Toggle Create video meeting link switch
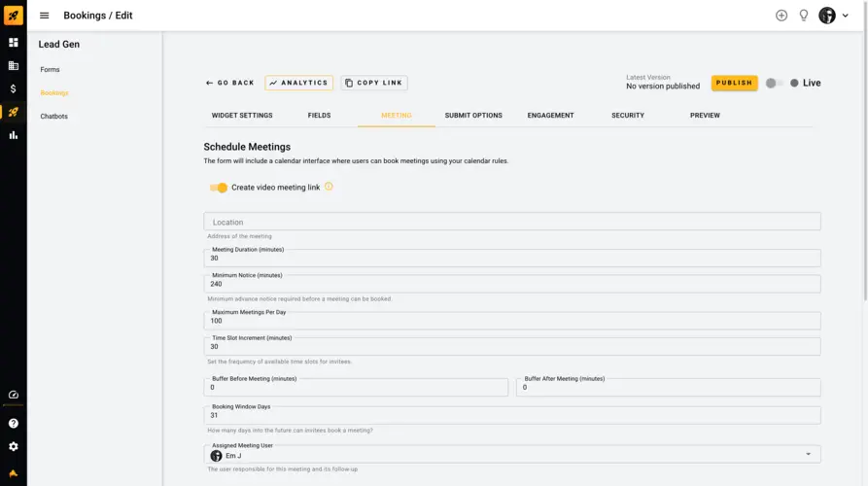This screenshot has height=486, width=868. [x=218, y=188]
